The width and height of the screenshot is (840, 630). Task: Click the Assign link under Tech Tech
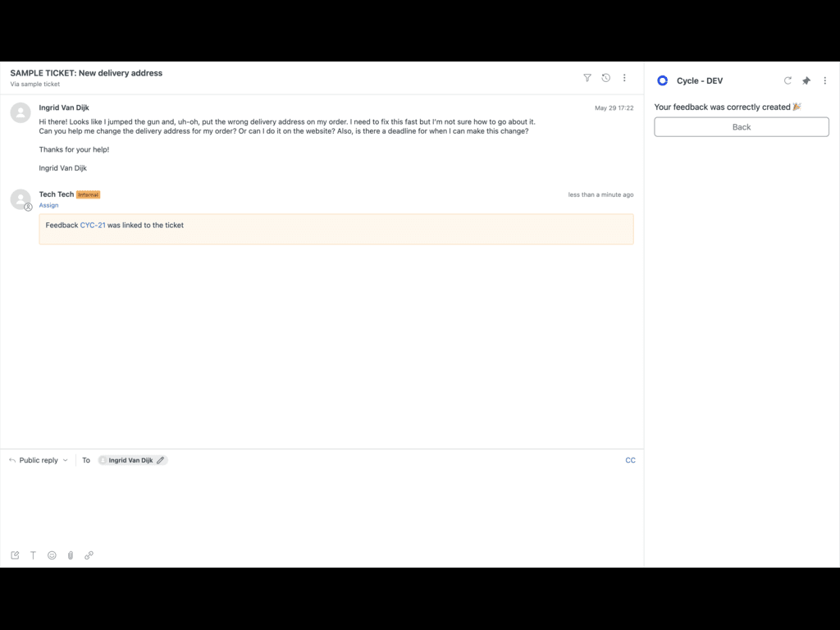tap(48, 205)
